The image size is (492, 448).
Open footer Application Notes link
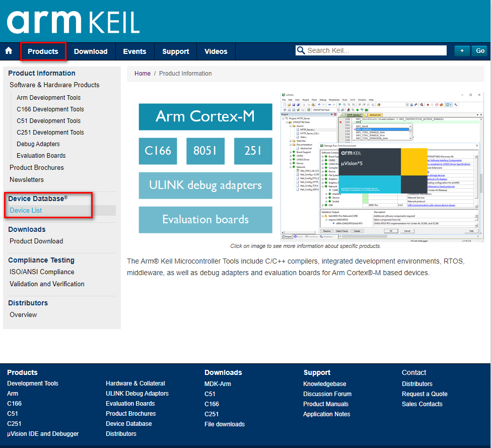[327, 414]
